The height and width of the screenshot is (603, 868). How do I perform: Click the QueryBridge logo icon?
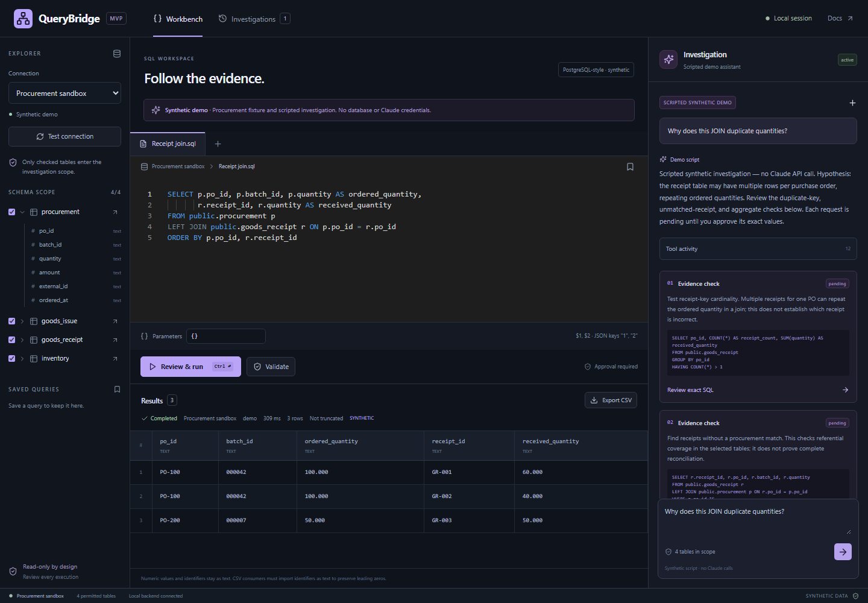tap(24, 19)
